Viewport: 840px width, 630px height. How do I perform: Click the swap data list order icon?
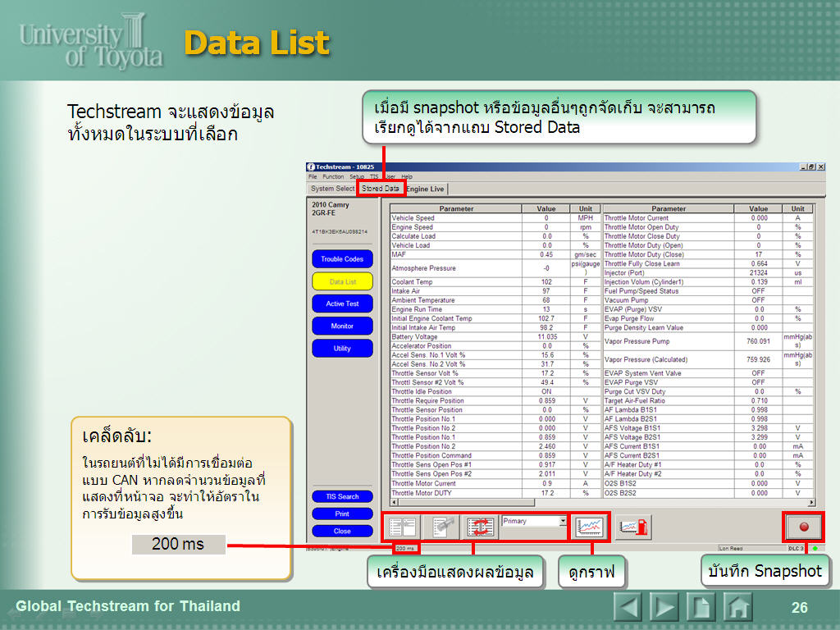click(x=480, y=527)
